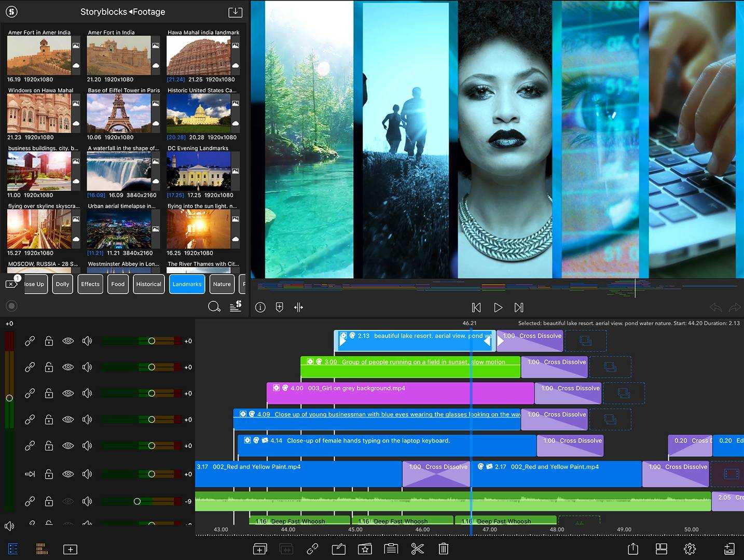Mute the female hands typing track
Viewport: 744px width, 560px height.
pyautogui.click(x=87, y=445)
